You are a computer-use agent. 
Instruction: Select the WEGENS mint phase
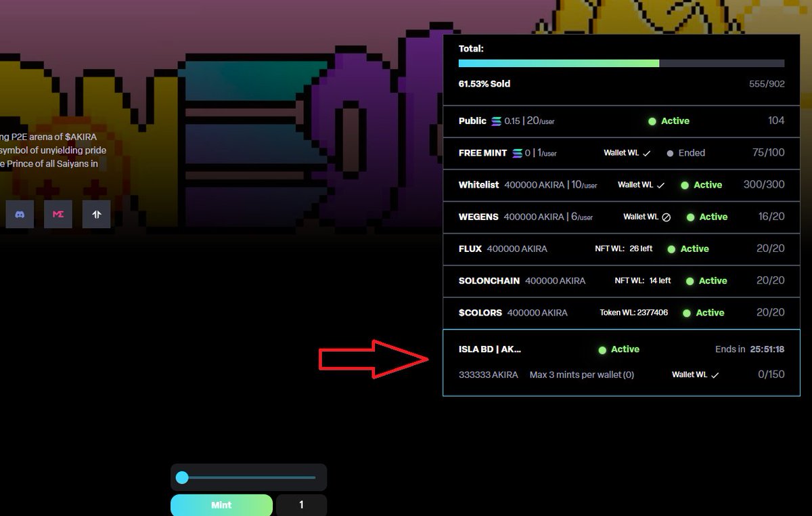pyautogui.click(x=621, y=217)
